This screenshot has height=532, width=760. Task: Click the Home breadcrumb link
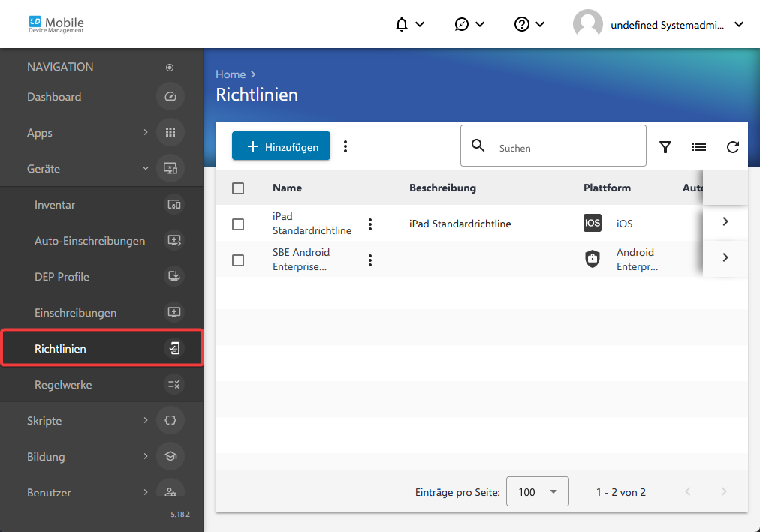coord(231,74)
